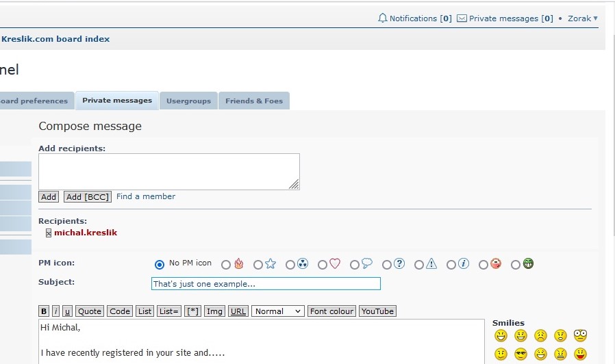Remove recipient michal.kreslik with the x icon
Image resolution: width=615 pixels, height=364 pixels.
(x=48, y=233)
